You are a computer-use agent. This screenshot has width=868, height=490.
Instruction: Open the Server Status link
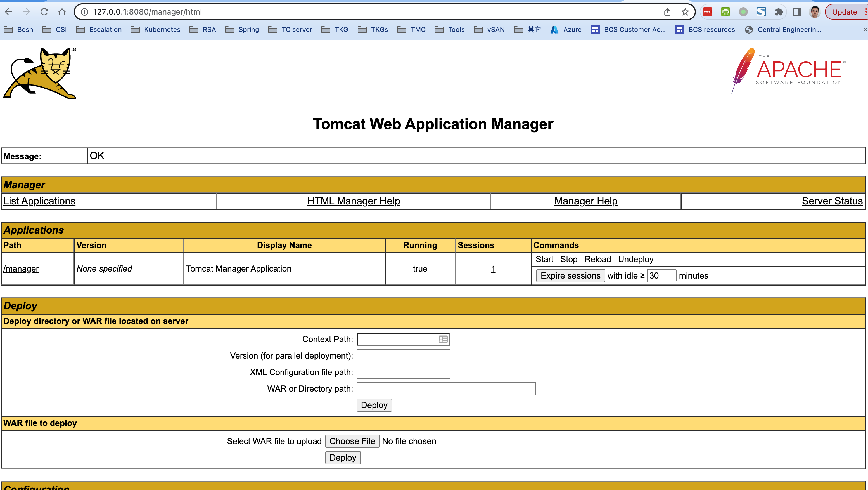pyautogui.click(x=832, y=201)
